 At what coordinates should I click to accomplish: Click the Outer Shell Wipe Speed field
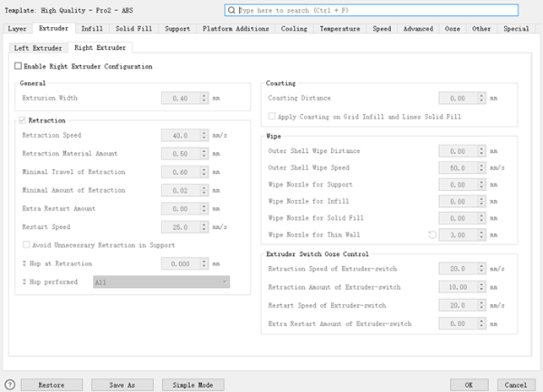pyautogui.click(x=455, y=167)
